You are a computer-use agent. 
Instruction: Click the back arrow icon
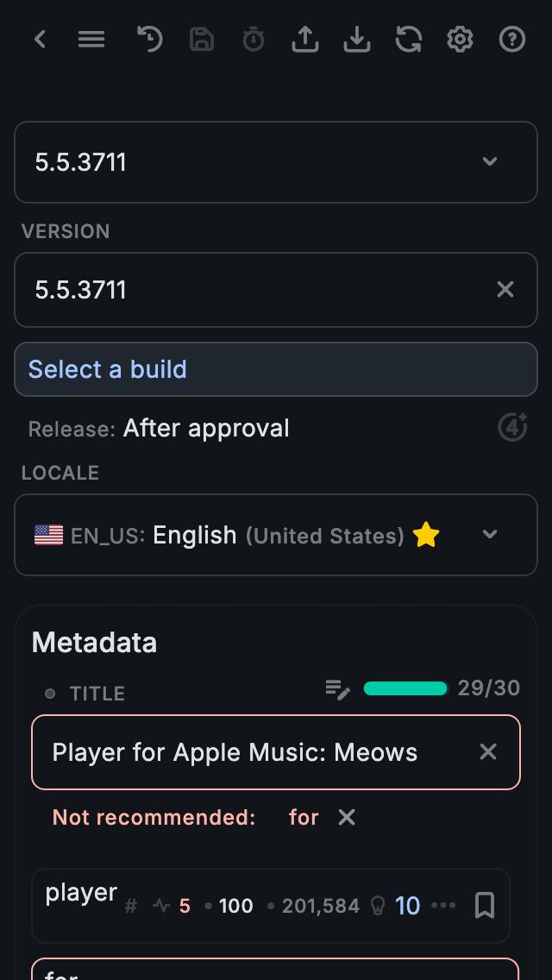[x=40, y=39]
